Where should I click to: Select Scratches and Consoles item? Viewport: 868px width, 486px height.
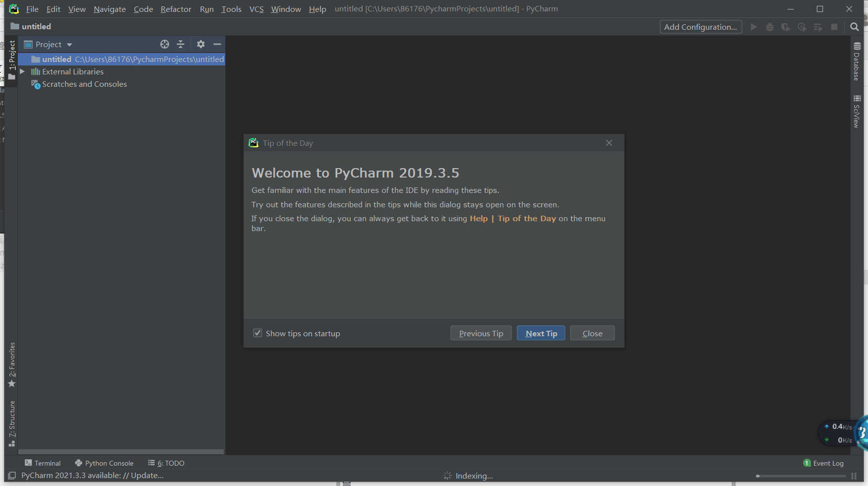(79, 84)
